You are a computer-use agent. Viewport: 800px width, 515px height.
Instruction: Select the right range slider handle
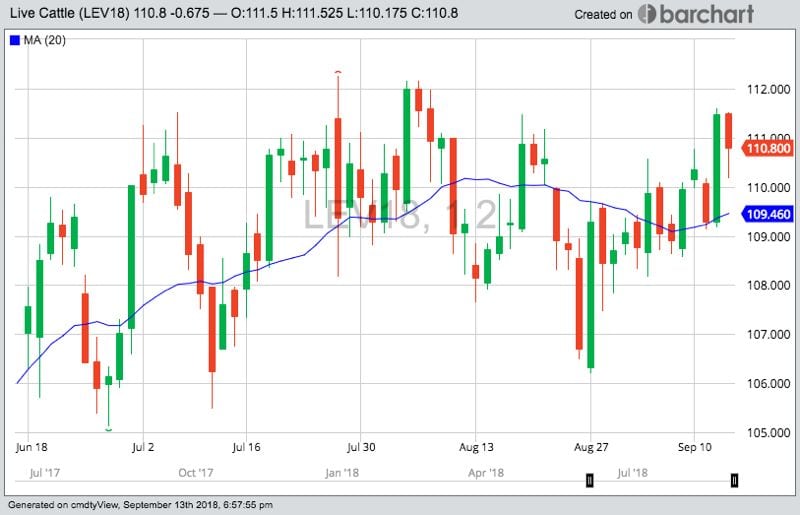(734, 480)
